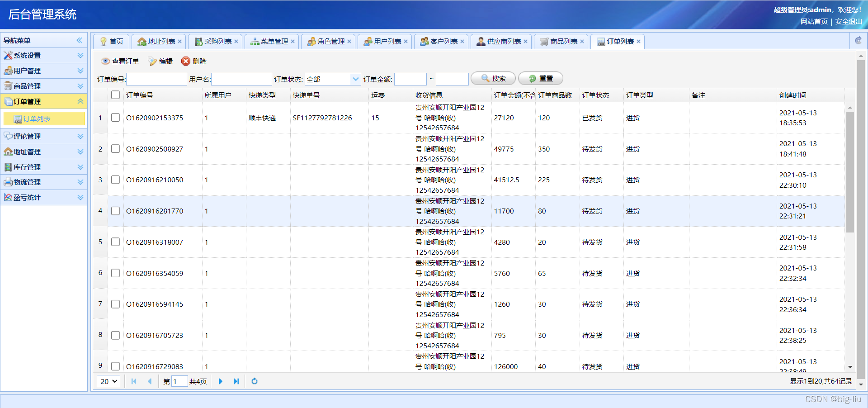The height and width of the screenshot is (408, 868).
Task: Close the 供应商列表 tab
Action: coord(525,41)
